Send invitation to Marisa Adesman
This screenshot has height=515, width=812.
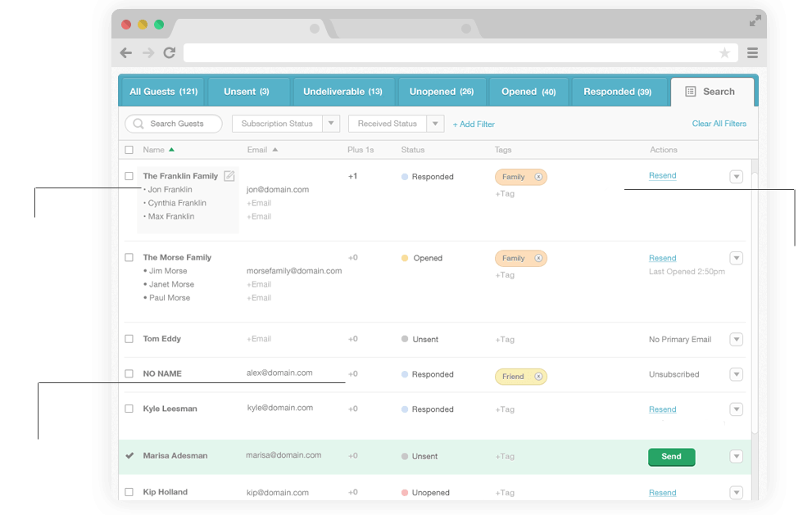coord(671,457)
